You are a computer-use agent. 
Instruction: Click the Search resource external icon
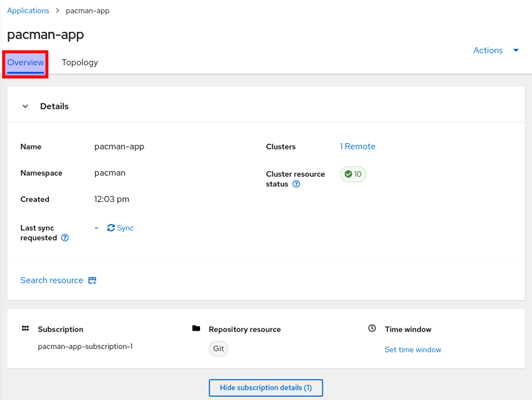[x=92, y=281]
